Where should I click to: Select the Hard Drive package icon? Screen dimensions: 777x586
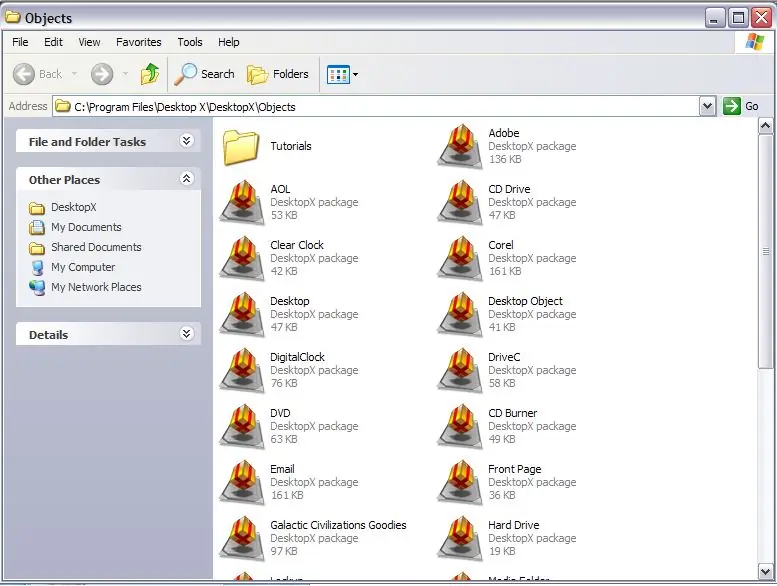460,538
